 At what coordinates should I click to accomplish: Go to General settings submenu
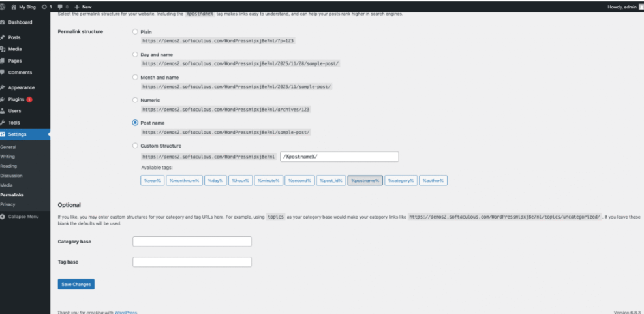click(8, 147)
